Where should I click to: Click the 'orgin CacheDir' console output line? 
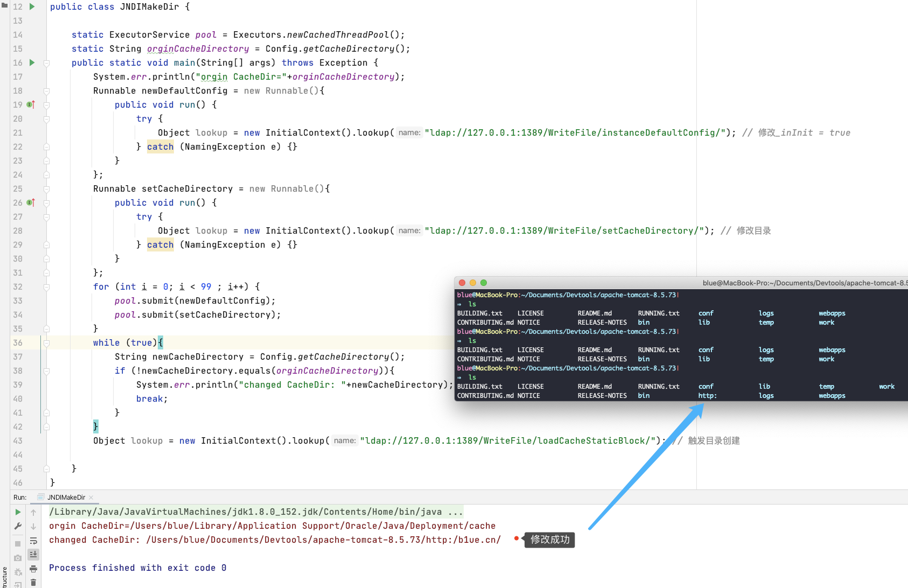click(273, 526)
